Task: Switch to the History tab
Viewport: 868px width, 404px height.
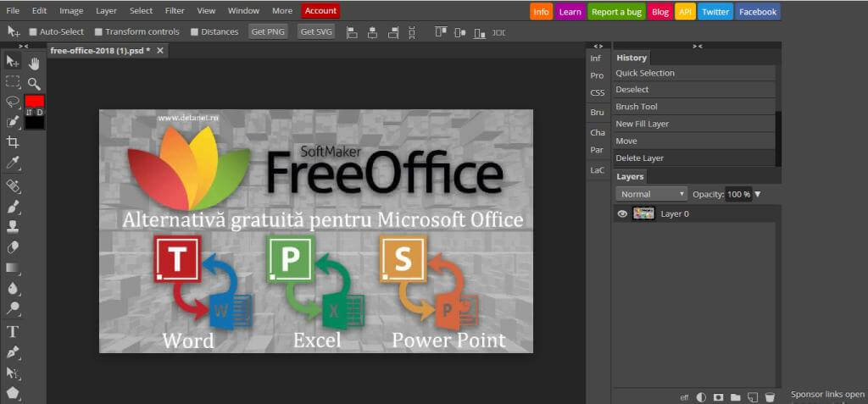Action: pyautogui.click(x=632, y=58)
